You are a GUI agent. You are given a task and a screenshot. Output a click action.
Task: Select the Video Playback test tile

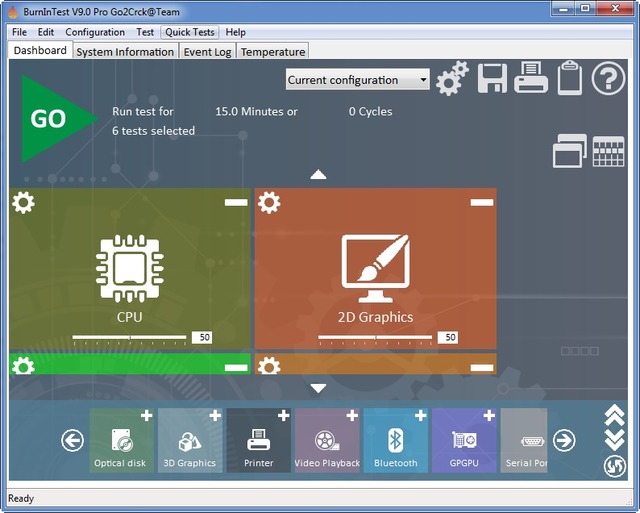click(x=327, y=440)
